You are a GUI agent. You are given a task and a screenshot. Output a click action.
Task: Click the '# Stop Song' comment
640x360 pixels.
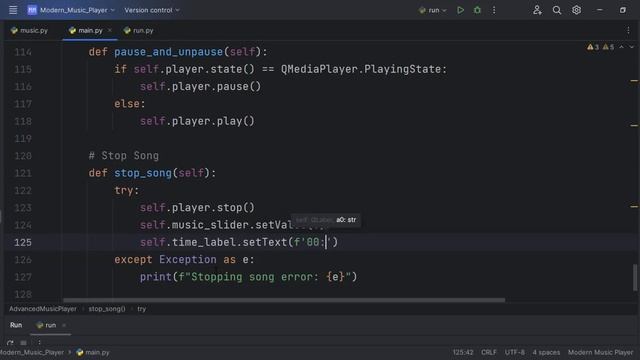click(123, 156)
